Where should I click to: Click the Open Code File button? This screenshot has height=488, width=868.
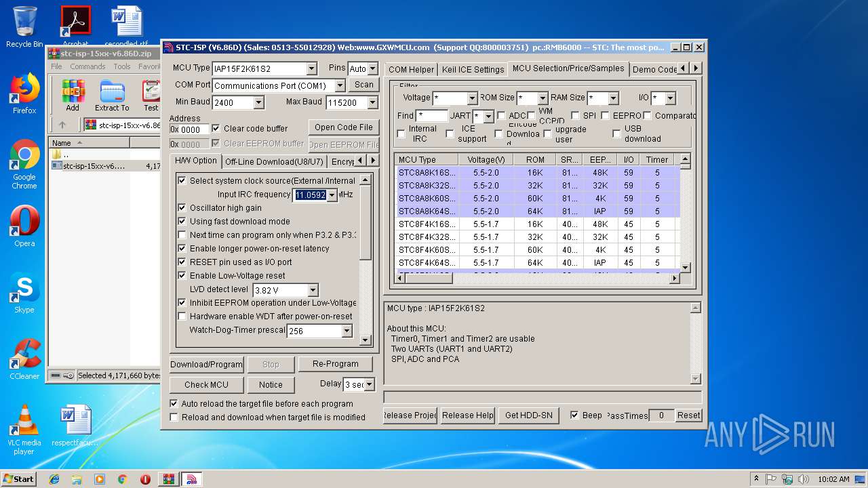point(343,127)
